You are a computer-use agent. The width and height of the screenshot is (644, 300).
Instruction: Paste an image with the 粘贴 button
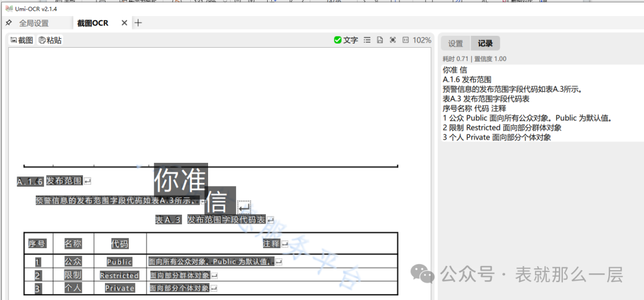point(50,41)
